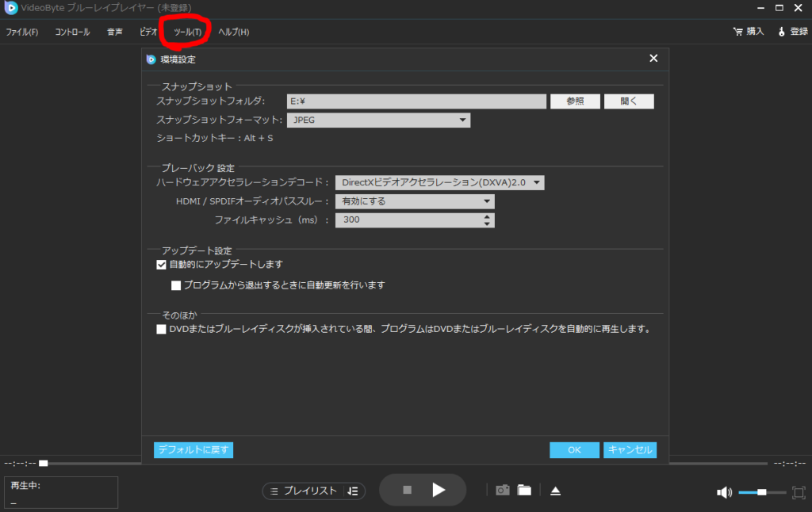
Task: Enter full screen mode
Action: point(799,491)
